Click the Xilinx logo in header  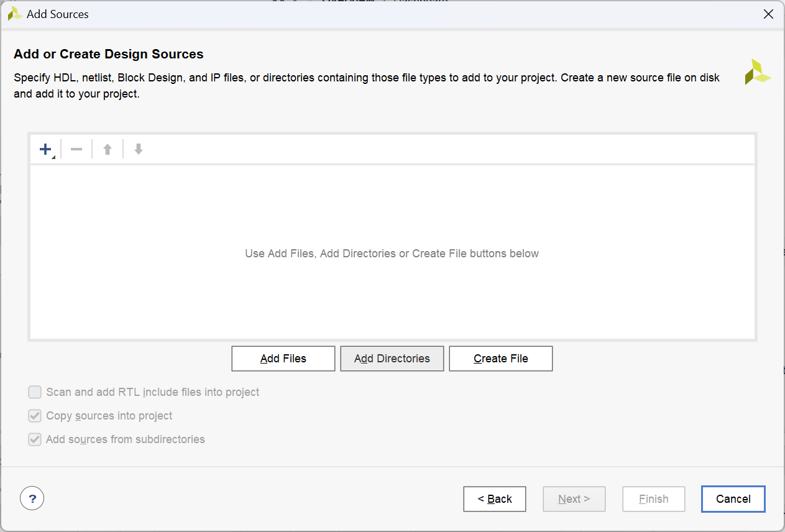pos(758,72)
